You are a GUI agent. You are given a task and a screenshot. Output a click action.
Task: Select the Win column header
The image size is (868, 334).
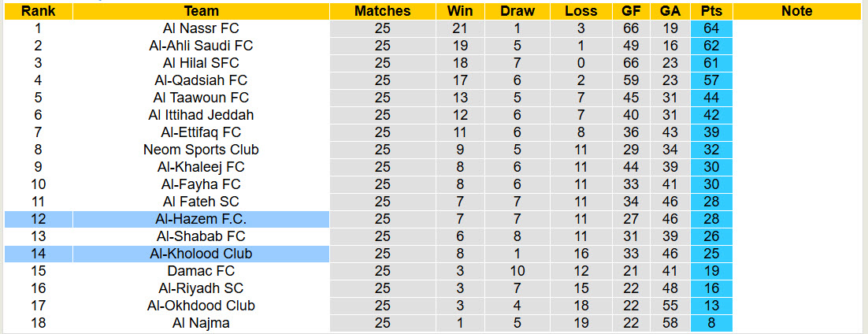(x=460, y=11)
